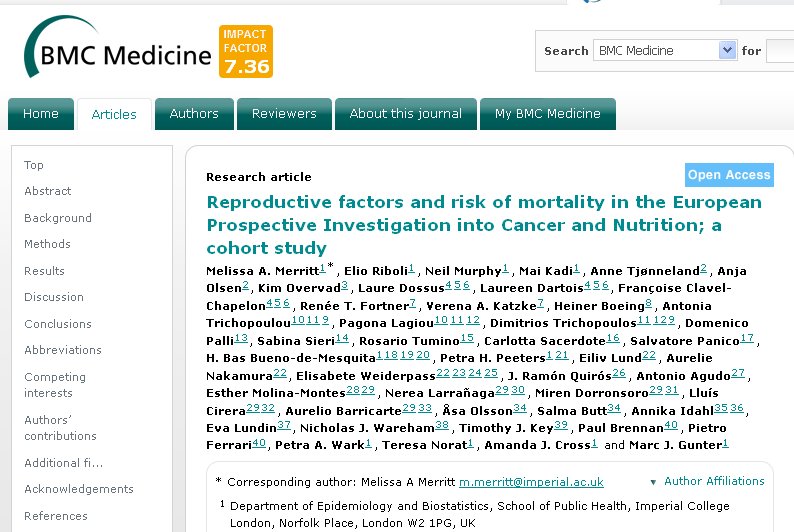Jump to the References section
This screenshot has width=794, height=532.
(x=56, y=516)
